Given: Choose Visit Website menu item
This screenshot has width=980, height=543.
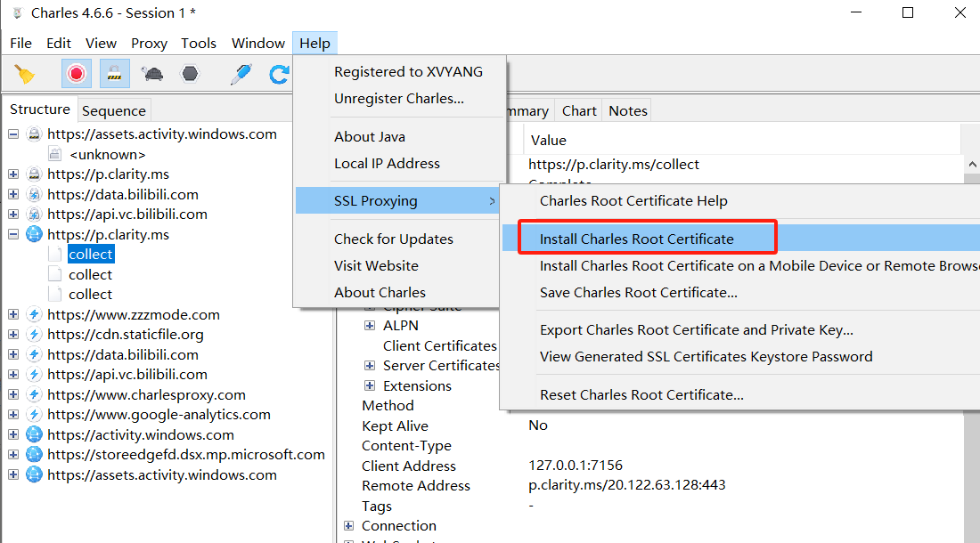Looking at the screenshot, I should click(x=376, y=266).
